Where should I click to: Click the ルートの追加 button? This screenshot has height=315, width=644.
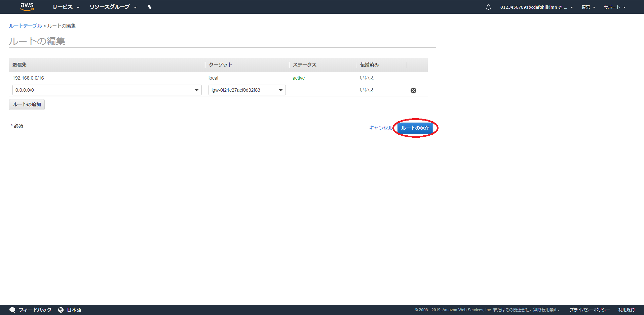click(x=27, y=104)
